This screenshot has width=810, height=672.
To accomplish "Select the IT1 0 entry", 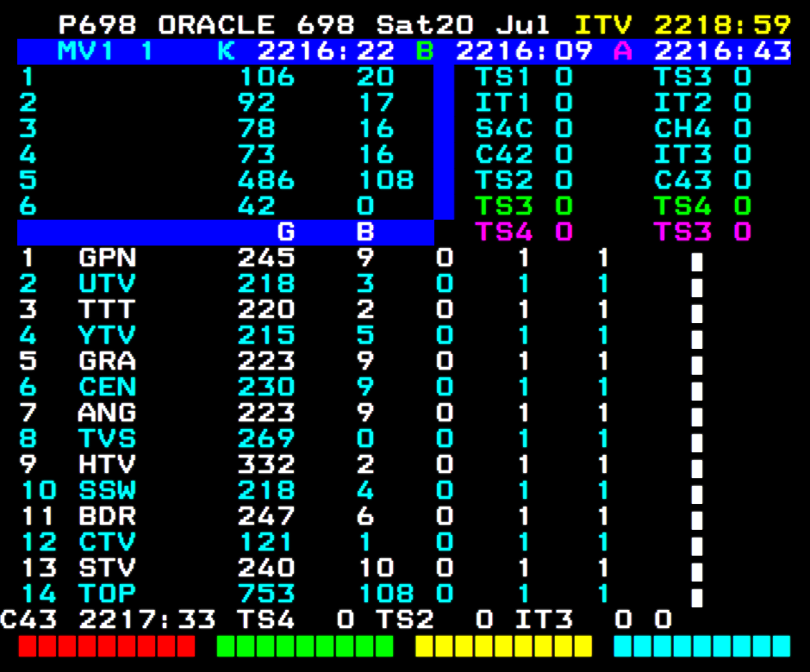I will [x=524, y=103].
